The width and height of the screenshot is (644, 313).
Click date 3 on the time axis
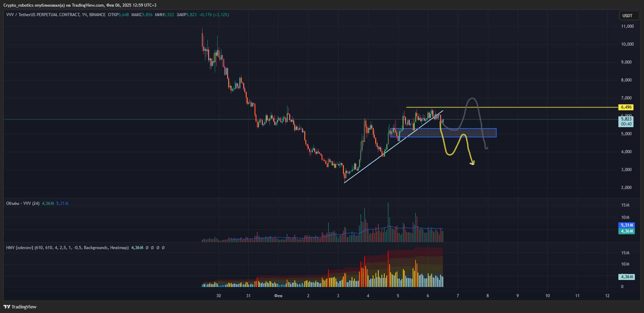pos(338,296)
